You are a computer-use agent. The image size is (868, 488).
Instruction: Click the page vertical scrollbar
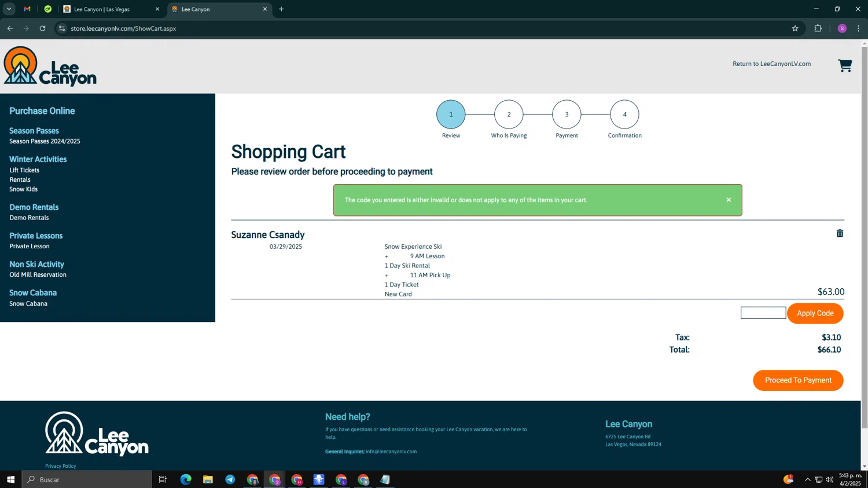(864, 237)
